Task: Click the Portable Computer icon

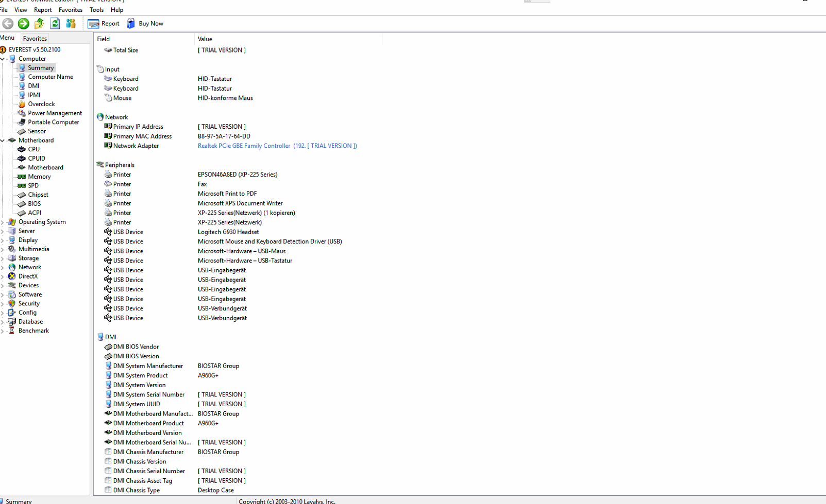Action: click(22, 122)
